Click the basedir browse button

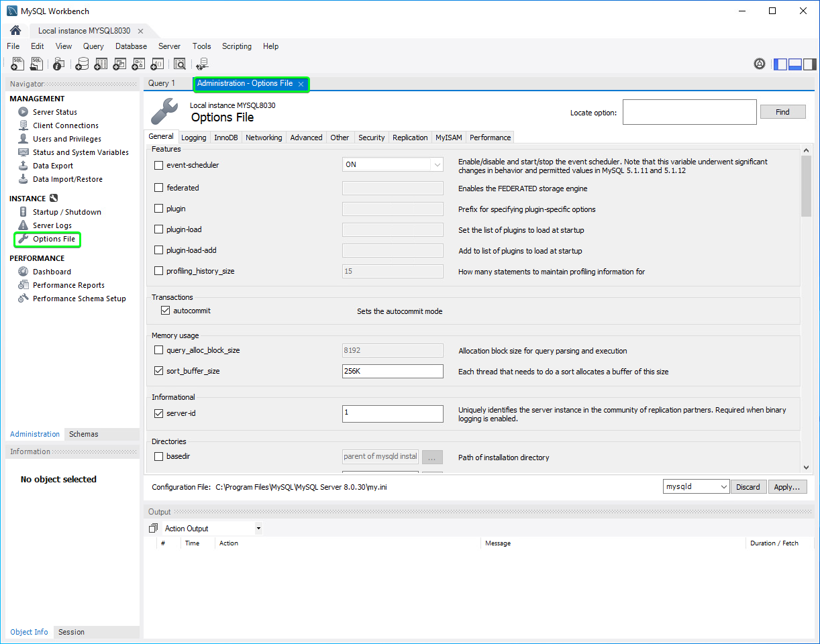(x=432, y=457)
